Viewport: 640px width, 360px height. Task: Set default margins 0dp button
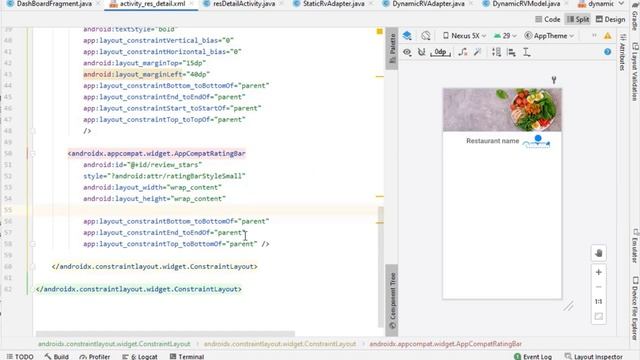(x=440, y=52)
